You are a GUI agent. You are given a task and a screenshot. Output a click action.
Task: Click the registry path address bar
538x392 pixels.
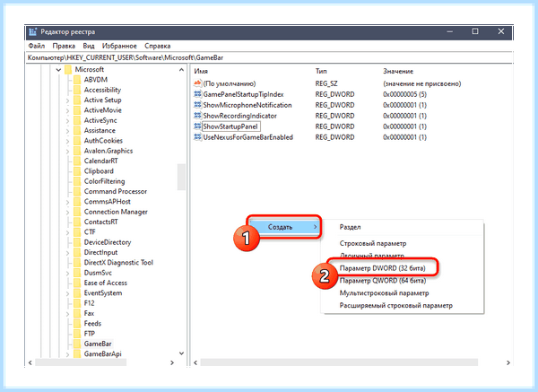point(269,57)
